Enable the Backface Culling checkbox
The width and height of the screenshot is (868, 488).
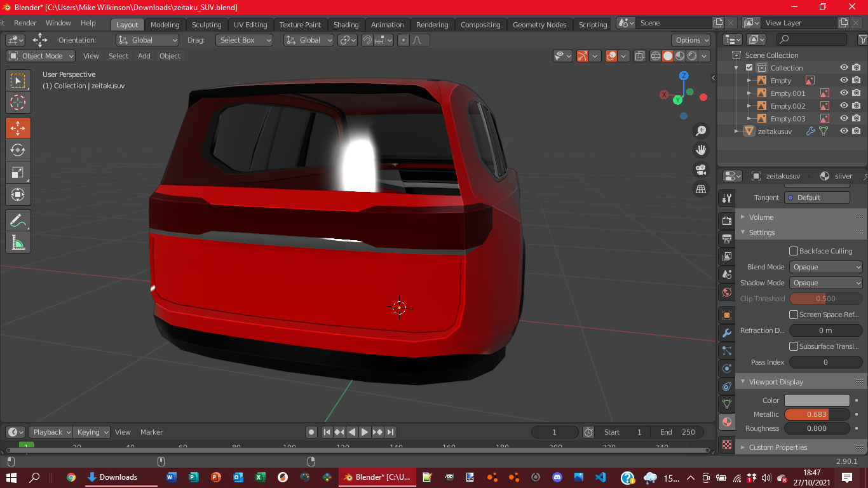click(794, 251)
